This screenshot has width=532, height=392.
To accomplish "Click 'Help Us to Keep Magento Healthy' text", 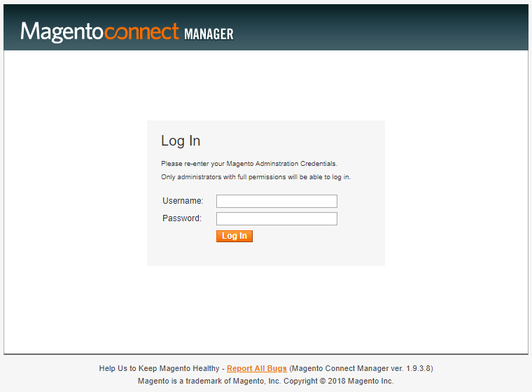I will tap(159, 368).
